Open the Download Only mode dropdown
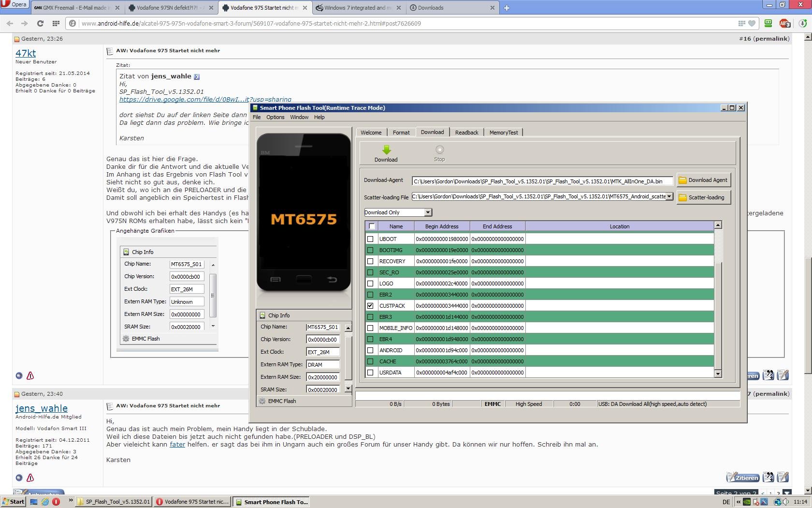This screenshot has height=508, width=812. tap(428, 212)
